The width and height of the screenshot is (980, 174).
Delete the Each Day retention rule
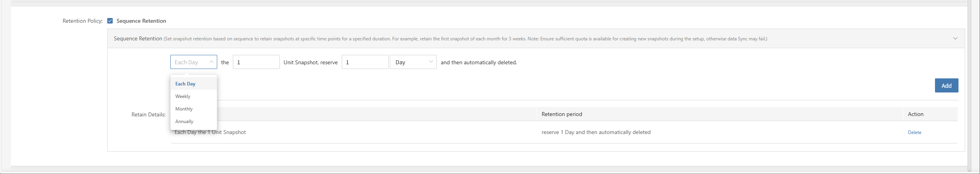[x=914, y=132]
